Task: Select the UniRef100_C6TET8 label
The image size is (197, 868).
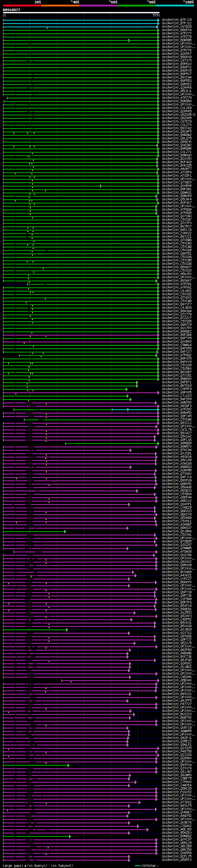Action: pyautogui.click(x=177, y=121)
